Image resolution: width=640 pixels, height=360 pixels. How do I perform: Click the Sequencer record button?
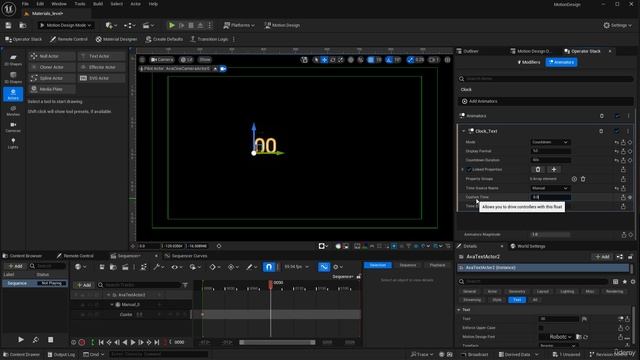click(82, 342)
